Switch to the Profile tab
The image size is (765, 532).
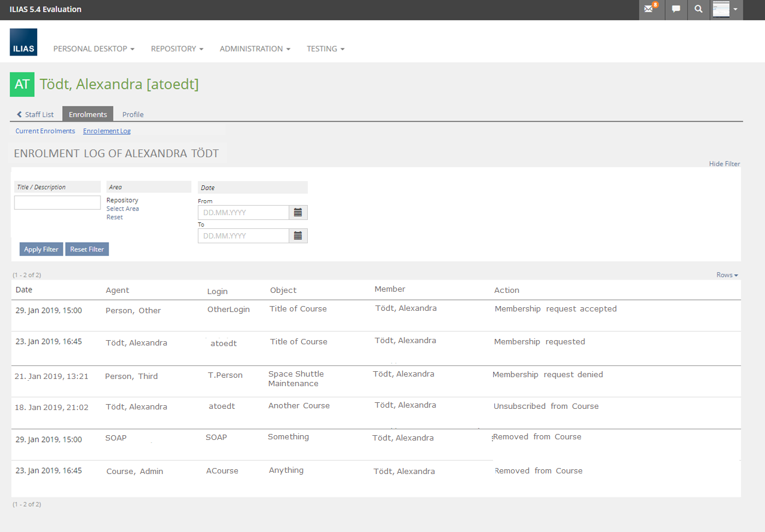(x=133, y=114)
